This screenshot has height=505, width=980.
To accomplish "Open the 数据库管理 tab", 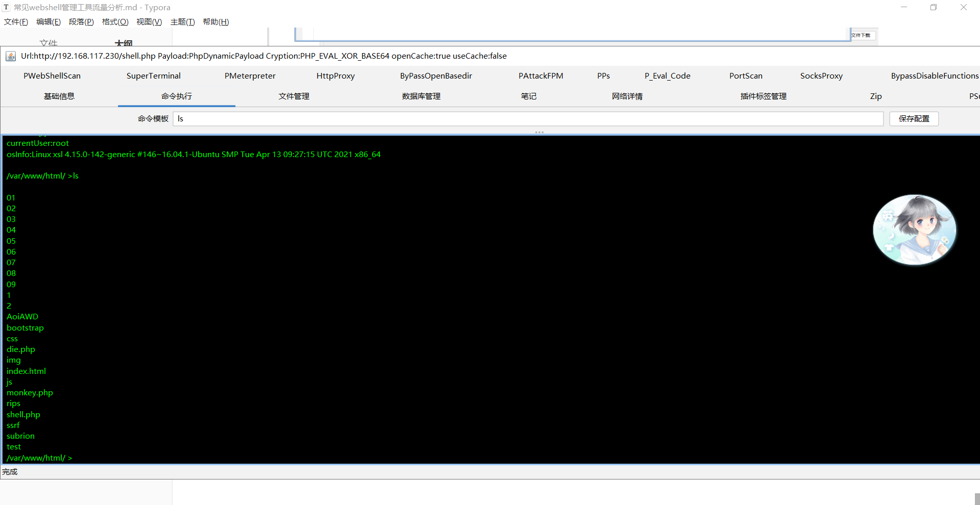I will (421, 96).
